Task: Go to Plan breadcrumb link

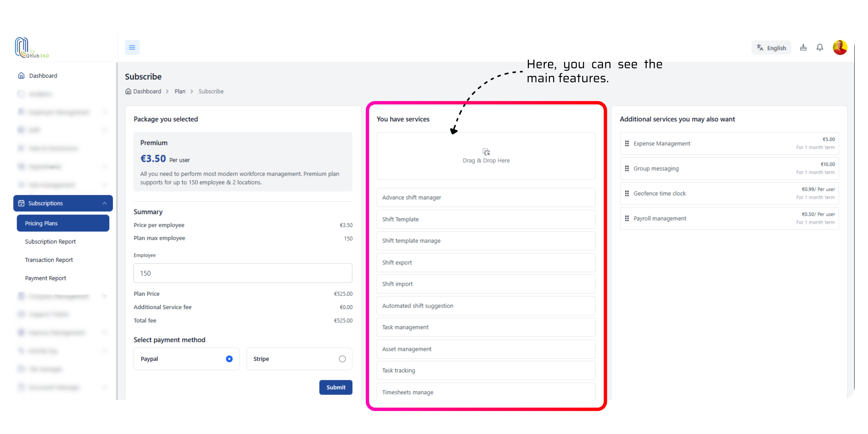Action: coord(180,91)
